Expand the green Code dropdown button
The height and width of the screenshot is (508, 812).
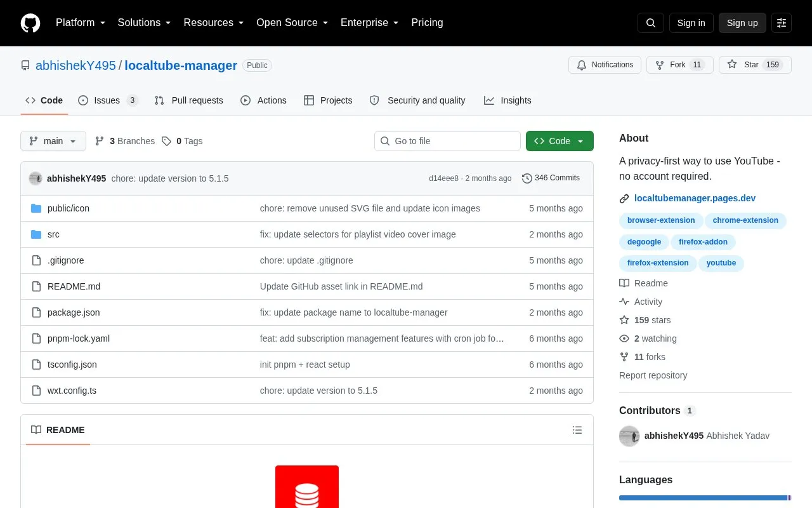560,141
